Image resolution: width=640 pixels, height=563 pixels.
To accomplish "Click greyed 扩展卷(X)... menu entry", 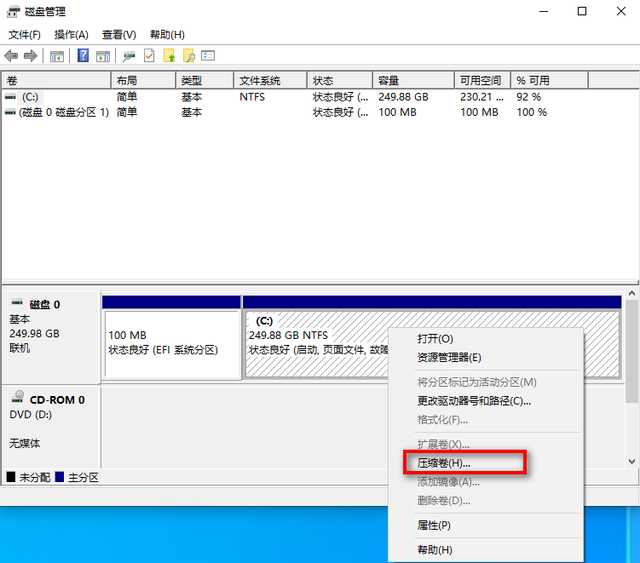I will (486, 444).
